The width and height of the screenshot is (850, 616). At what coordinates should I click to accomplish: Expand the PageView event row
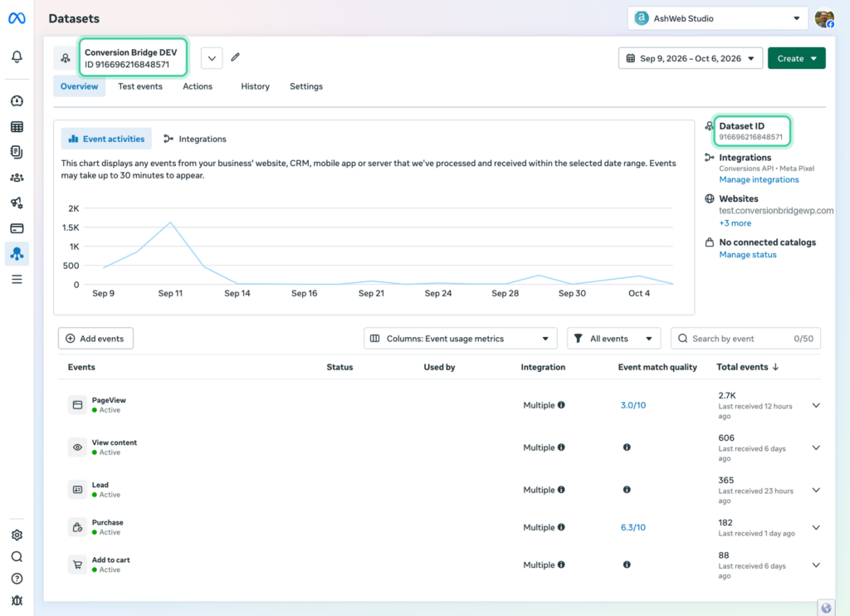click(816, 405)
